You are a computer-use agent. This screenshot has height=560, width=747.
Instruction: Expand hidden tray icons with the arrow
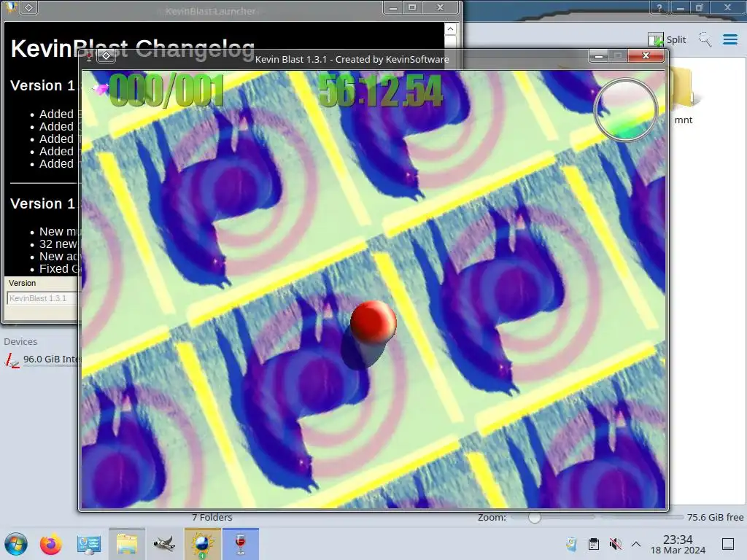[636, 544]
